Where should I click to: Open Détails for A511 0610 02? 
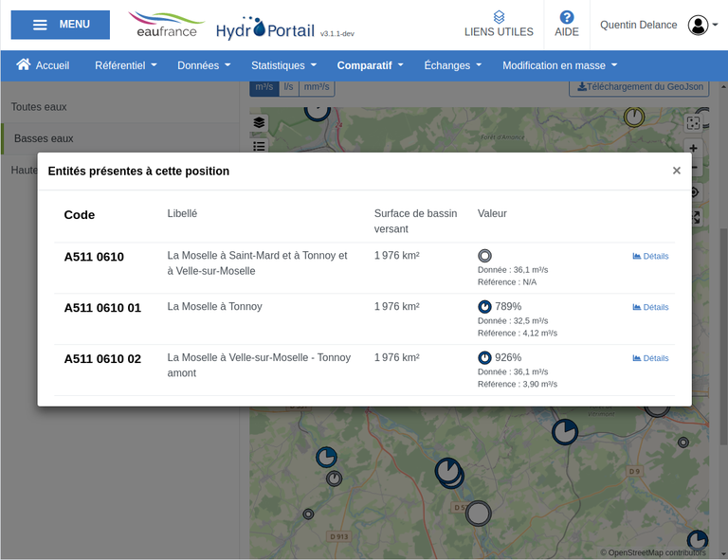(650, 358)
